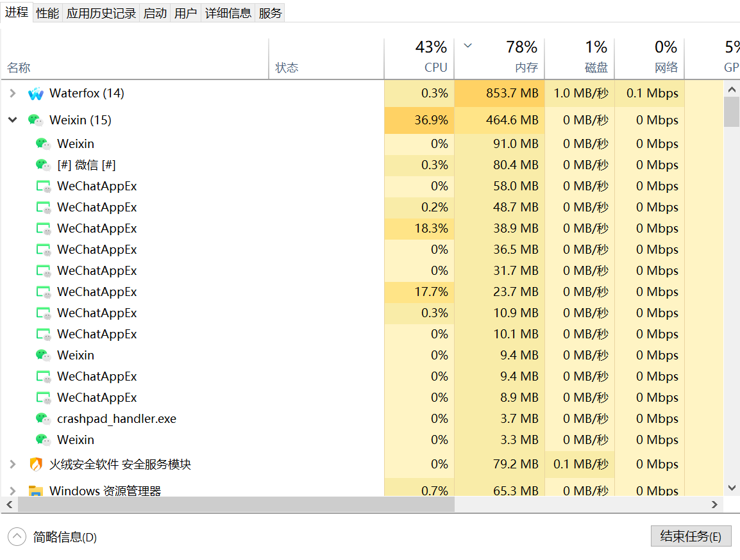Screen dimensions: 740x560
Task: Expand the Windows 资源管理器 group
Action: 13,491
